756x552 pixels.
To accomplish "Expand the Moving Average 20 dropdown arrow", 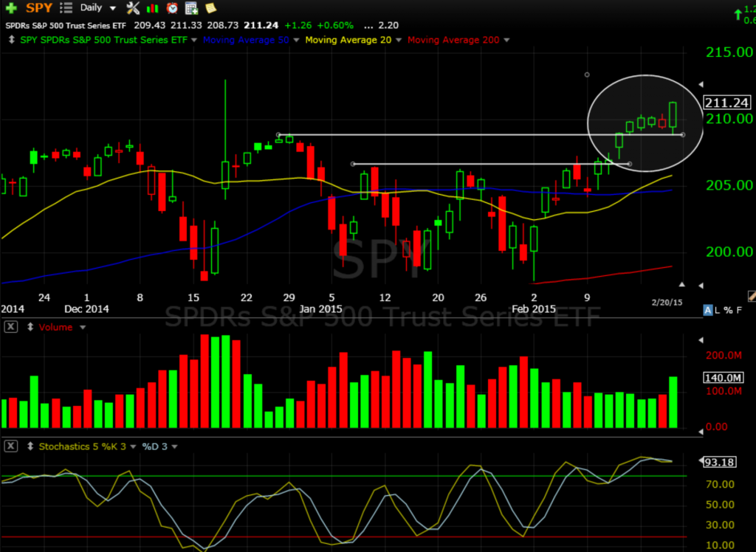I will (398, 40).
